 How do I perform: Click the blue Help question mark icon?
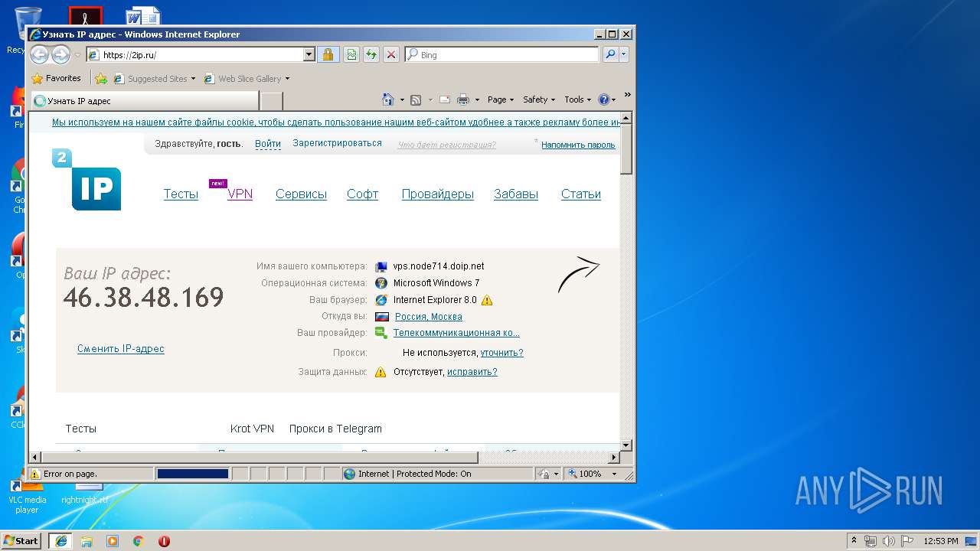pos(603,99)
